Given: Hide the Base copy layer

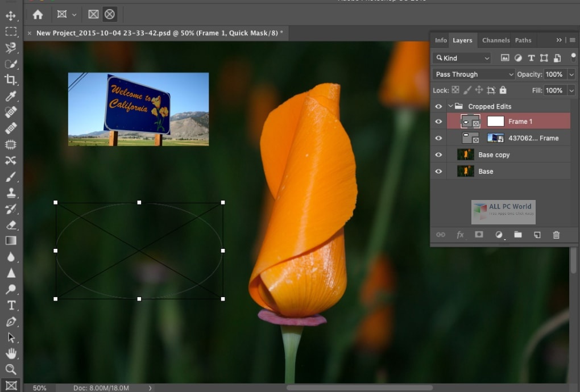Looking at the screenshot, I should 438,155.
